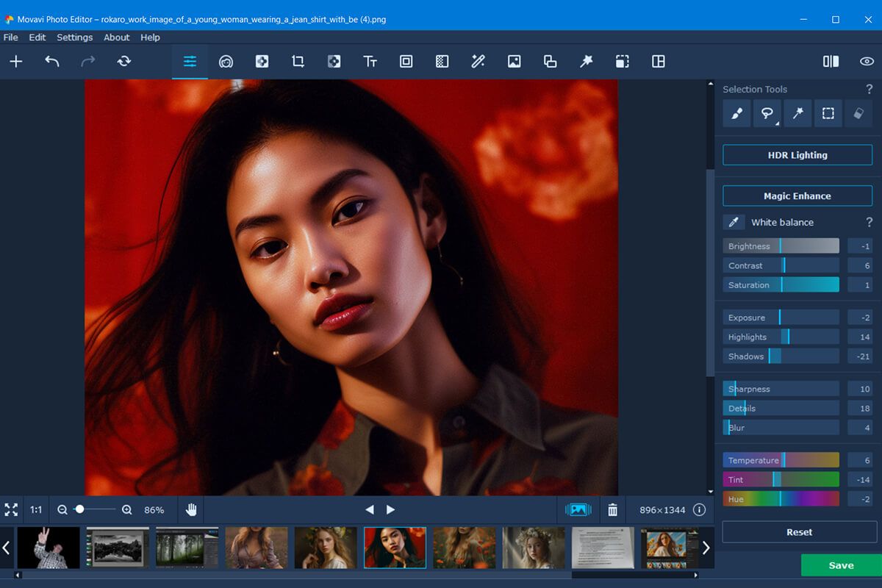The width and height of the screenshot is (882, 588).
Task: Collapse the right panel via its scrollbar arrow
Action: (709, 82)
